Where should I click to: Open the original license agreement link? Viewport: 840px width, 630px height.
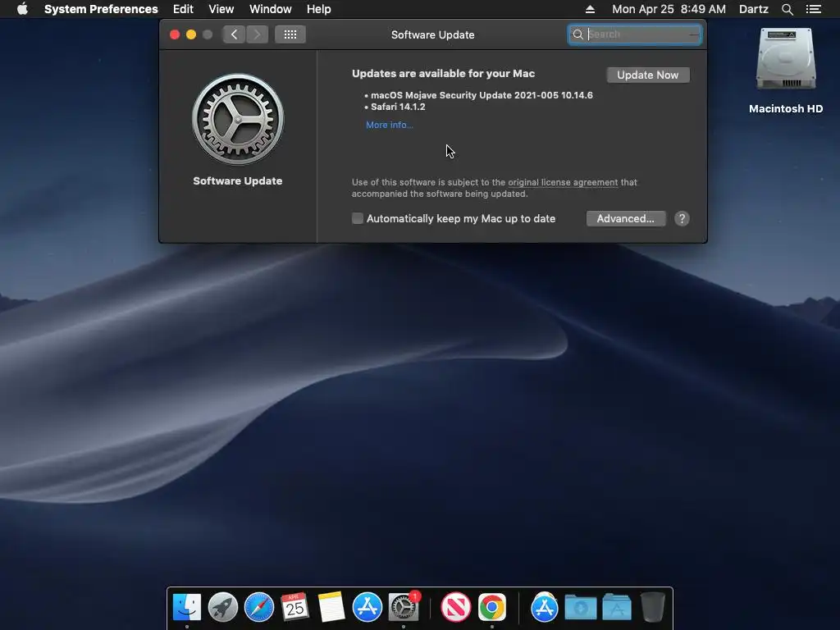pos(563,182)
